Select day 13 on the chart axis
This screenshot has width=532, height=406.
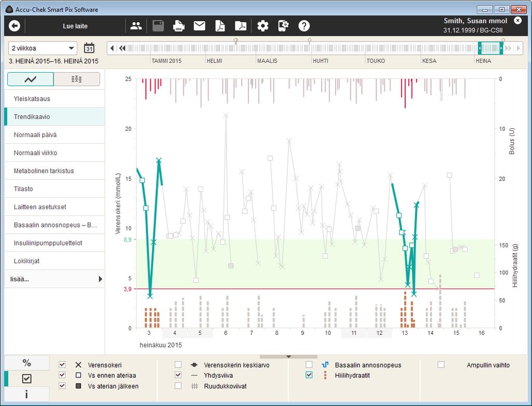(405, 333)
